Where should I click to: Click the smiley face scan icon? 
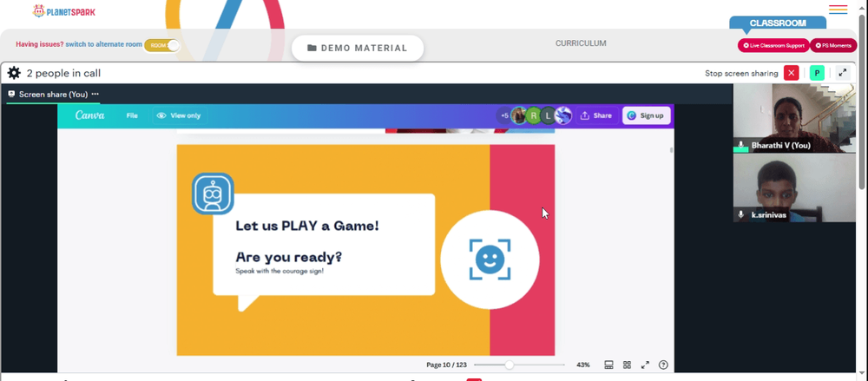tap(490, 259)
